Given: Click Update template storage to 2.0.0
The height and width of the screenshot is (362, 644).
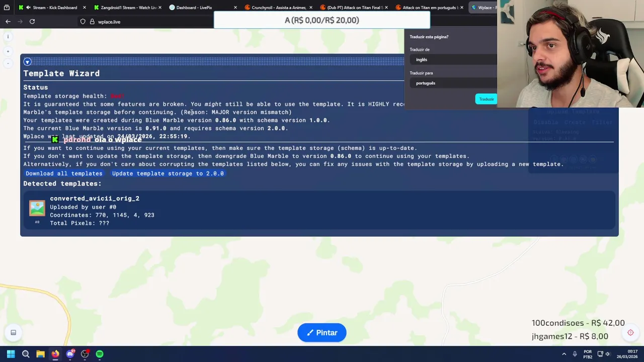Looking at the screenshot, I should [x=168, y=173].
